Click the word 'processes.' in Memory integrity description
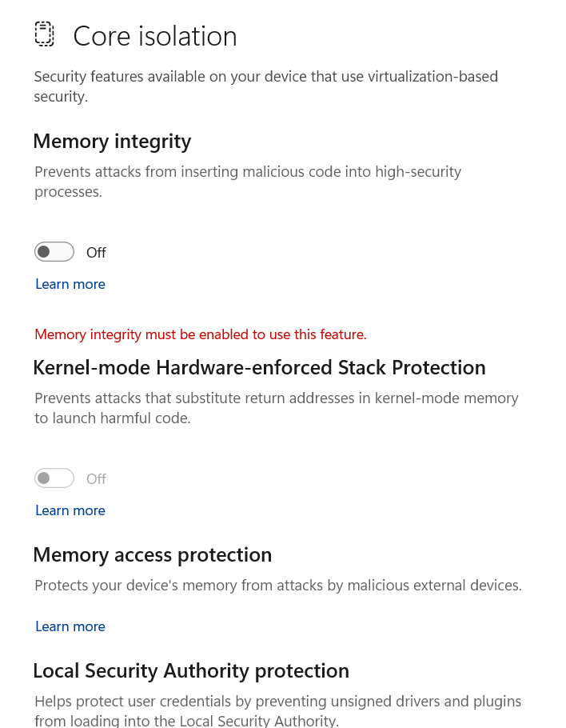566x728 pixels. [x=68, y=192]
